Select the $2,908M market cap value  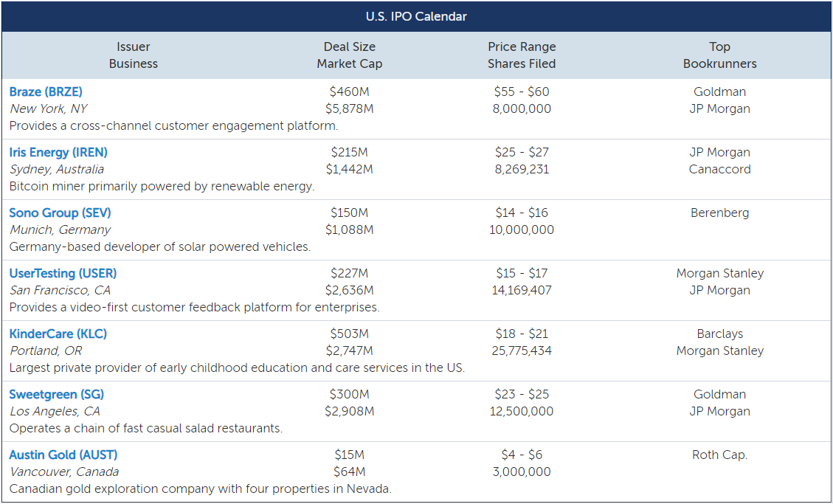coord(350,412)
